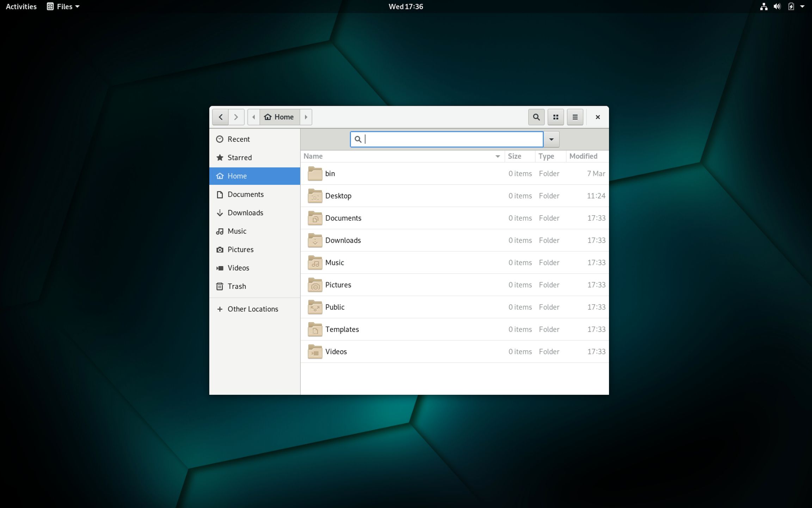This screenshot has height=508, width=812.
Task: Open the hamburger menu in the Files header
Action: (575, 117)
